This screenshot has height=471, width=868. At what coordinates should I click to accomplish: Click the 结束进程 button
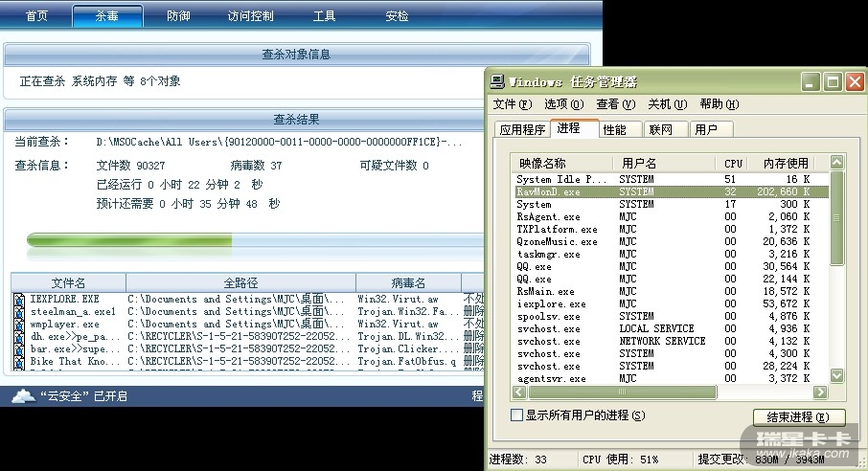click(798, 416)
